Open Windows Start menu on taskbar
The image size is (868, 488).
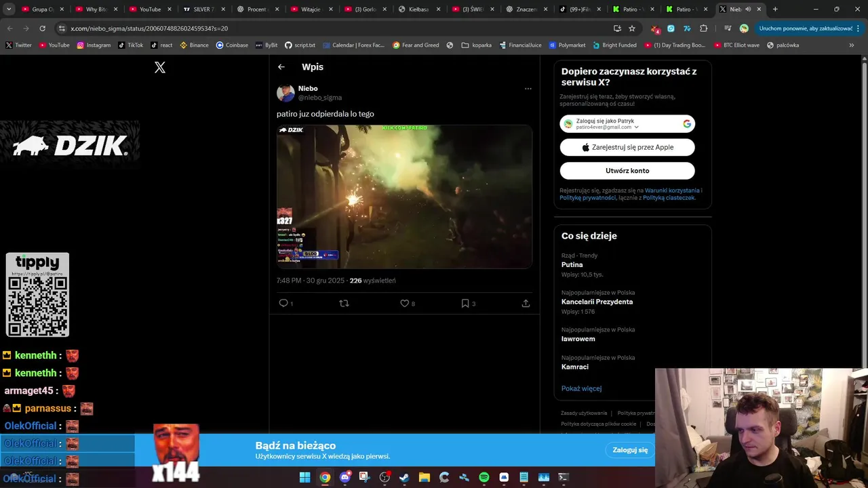(304, 477)
